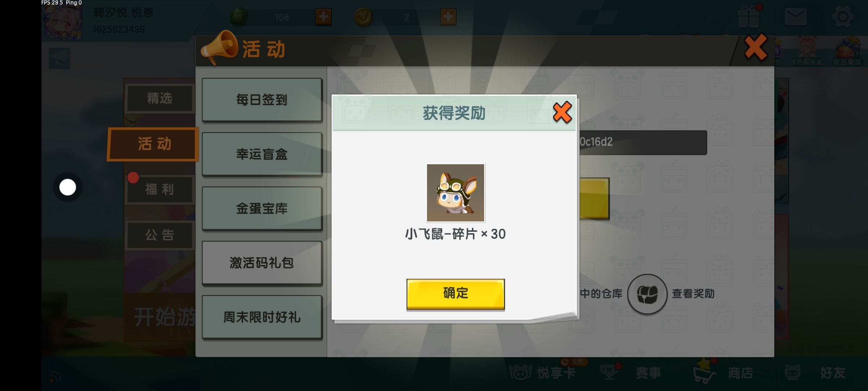
Task: Close the 活动 panel with large X
Action: click(756, 47)
